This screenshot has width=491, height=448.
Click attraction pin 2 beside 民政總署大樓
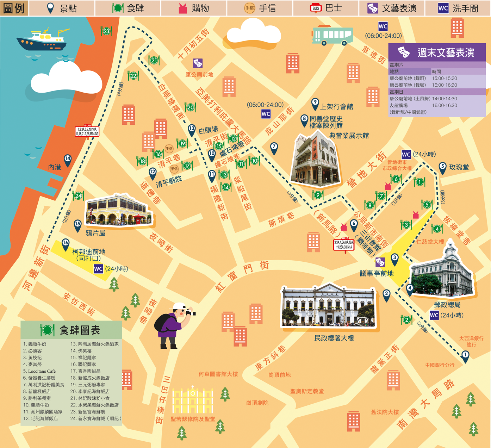point(386,295)
